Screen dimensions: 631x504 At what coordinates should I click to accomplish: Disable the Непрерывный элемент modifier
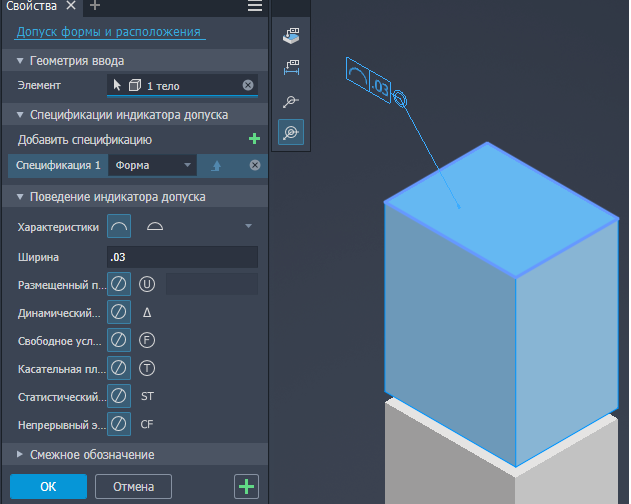(x=119, y=424)
